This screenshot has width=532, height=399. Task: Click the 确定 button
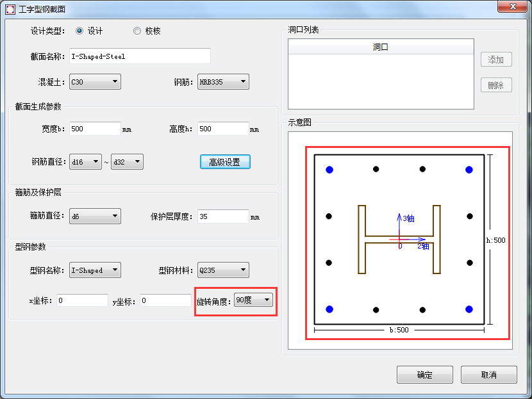click(x=424, y=375)
